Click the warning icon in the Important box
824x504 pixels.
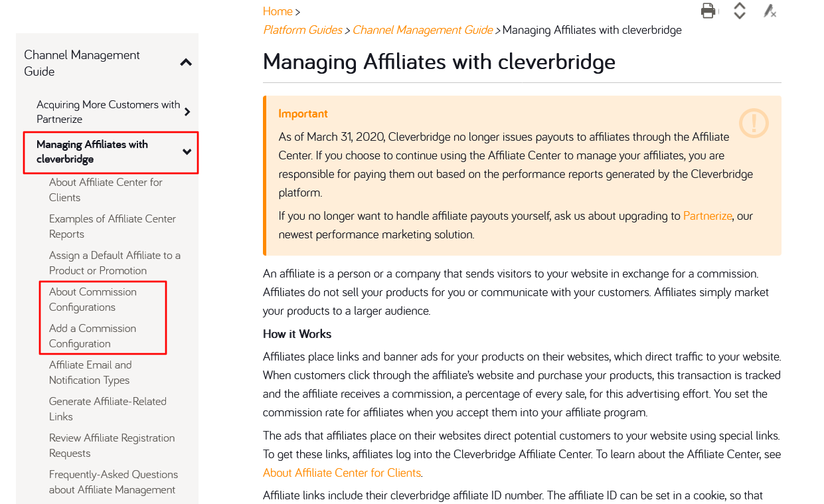click(754, 123)
